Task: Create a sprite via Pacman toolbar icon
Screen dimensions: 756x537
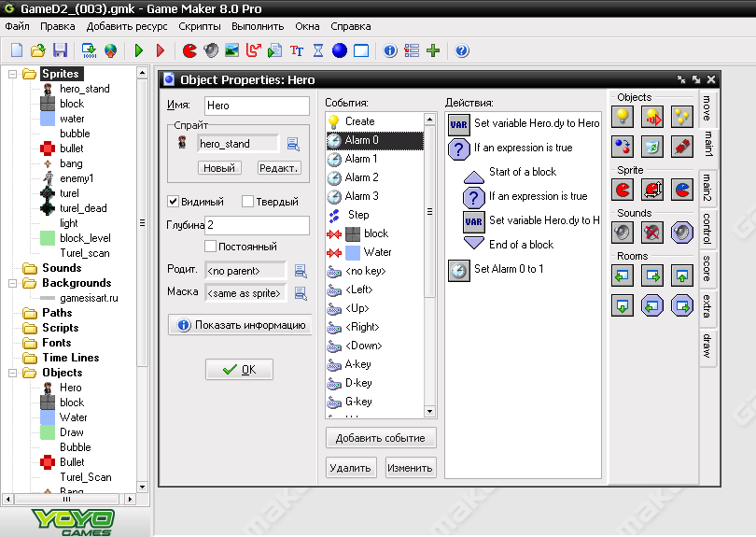Action: [190, 50]
